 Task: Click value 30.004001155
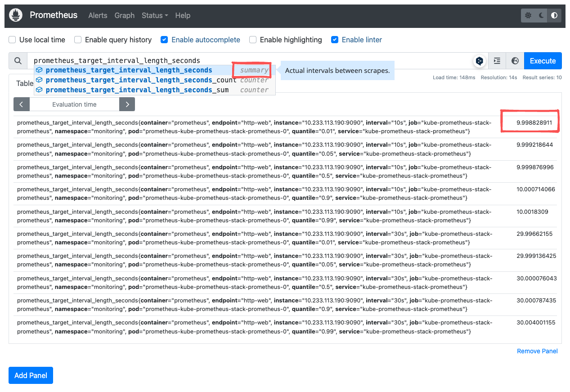536,322
